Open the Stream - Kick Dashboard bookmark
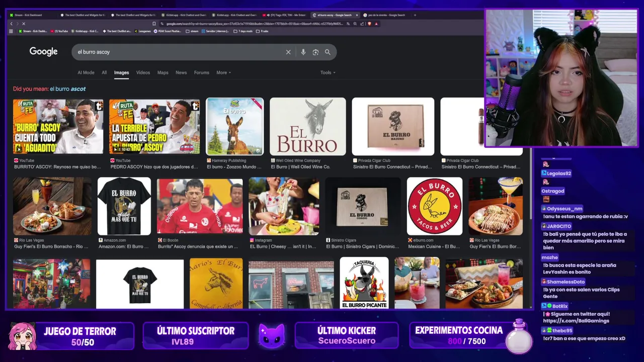The image size is (644, 362). click(32, 31)
